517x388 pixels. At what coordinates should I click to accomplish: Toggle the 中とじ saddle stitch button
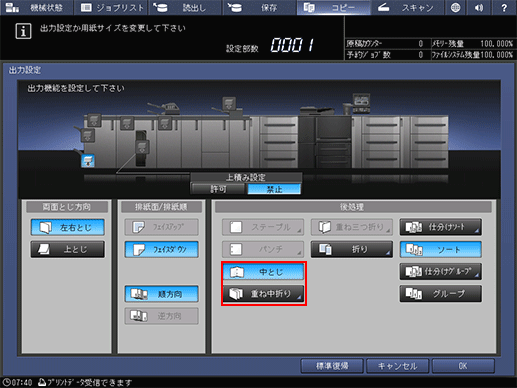[x=263, y=272]
